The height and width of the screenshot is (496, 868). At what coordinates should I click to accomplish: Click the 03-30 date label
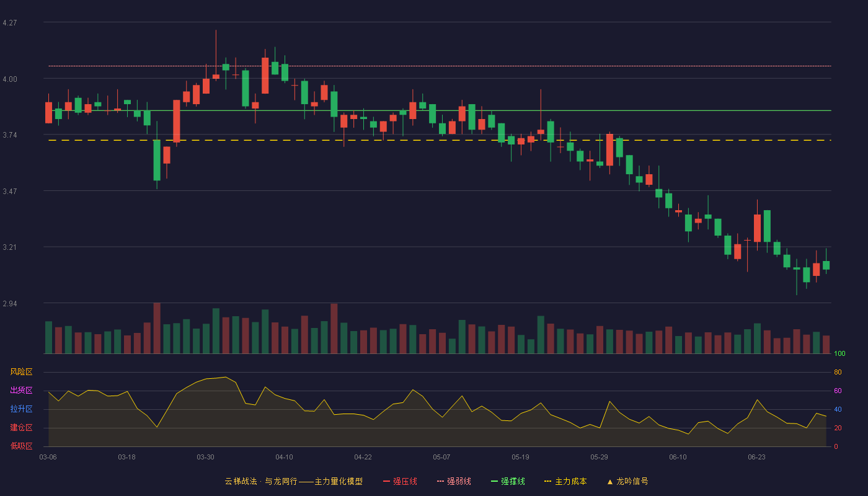205,457
